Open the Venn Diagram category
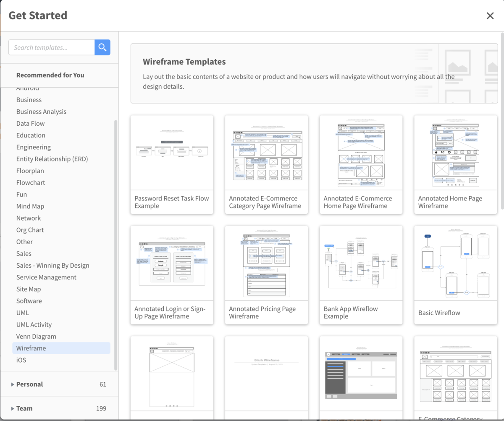 [x=36, y=337]
